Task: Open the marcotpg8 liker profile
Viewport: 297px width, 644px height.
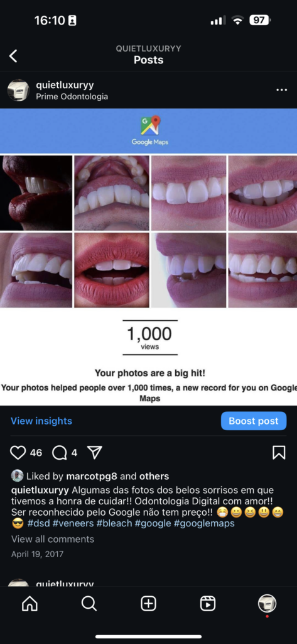Action: pyautogui.click(x=92, y=477)
